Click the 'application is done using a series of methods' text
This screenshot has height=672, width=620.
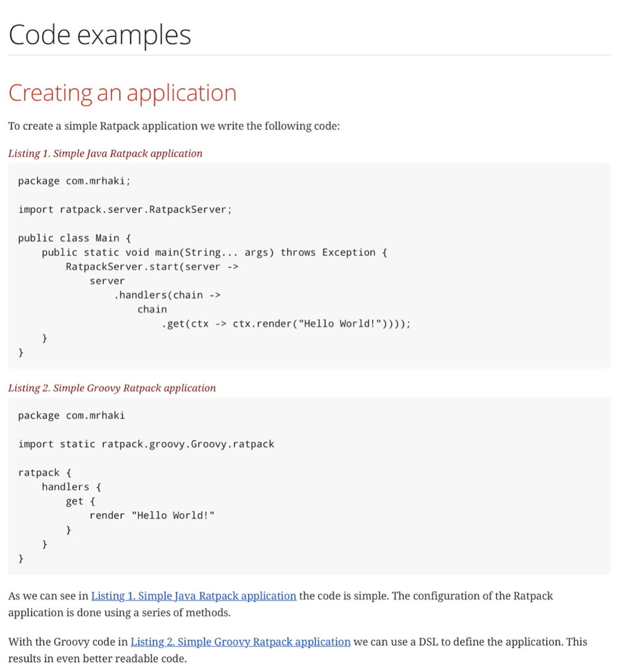click(x=119, y=613)
